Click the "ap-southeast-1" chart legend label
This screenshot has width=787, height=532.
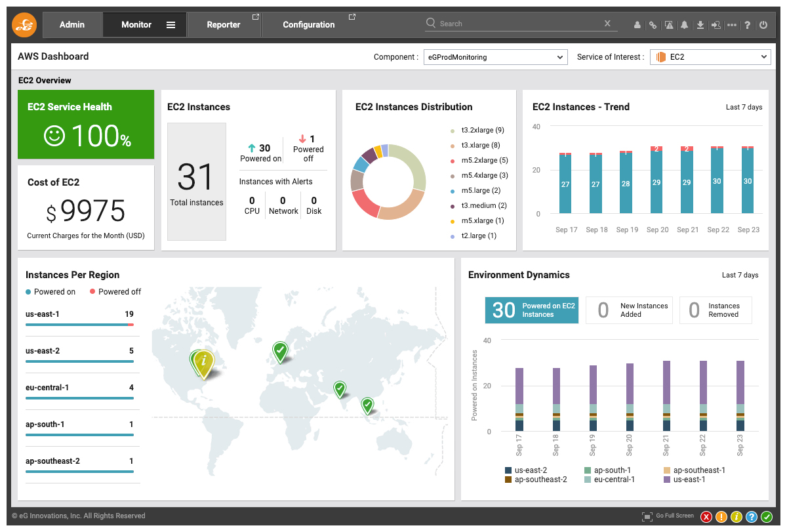(x=699, y=470)
